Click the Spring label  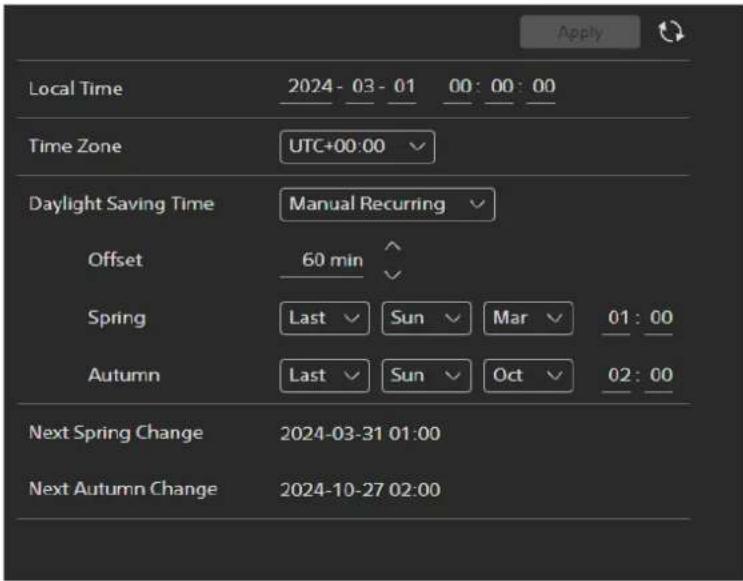(117, 318)
